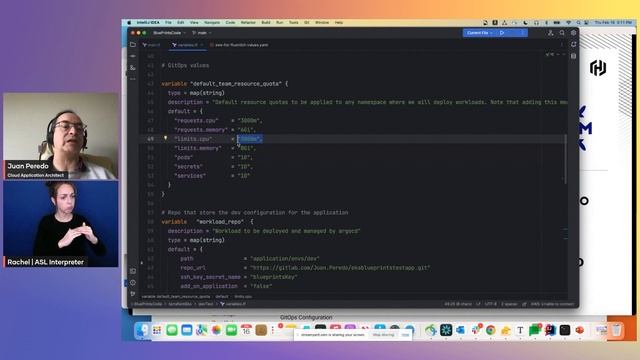This screenshot has height=360, width=640.
Task: Open the Navigate menu
Action: tap(212, 22)
